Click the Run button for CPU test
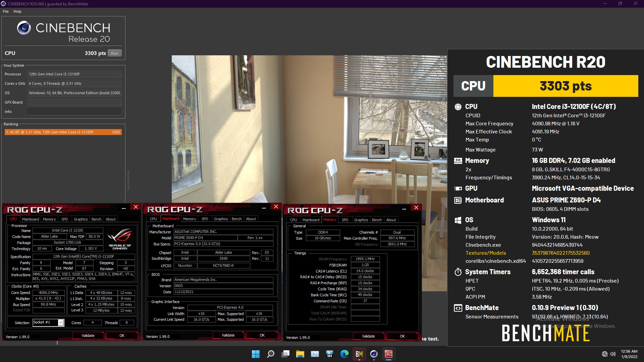This screenshot has height=362, width=644. coord(114,53)
